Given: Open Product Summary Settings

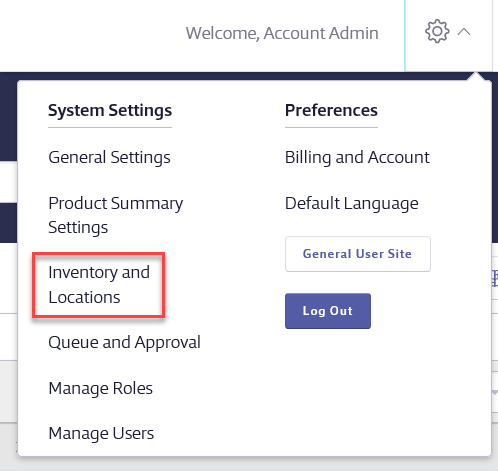Looking at the screenshot, I should (x=116, y=215).
